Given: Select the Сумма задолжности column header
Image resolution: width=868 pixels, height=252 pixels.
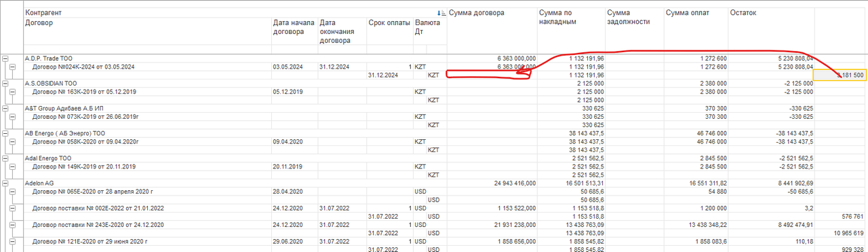Looking at the screenshot, I should (x=629, y=17).
